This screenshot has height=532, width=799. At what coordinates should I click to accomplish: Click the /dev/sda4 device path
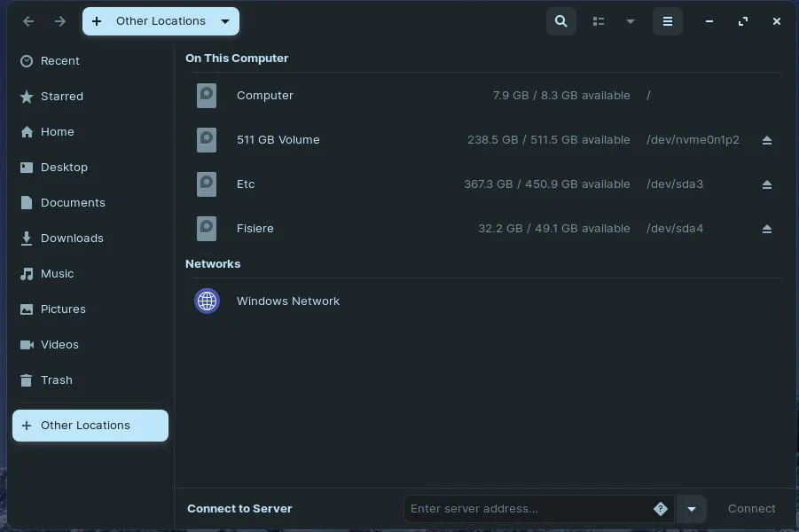point(675,229)
